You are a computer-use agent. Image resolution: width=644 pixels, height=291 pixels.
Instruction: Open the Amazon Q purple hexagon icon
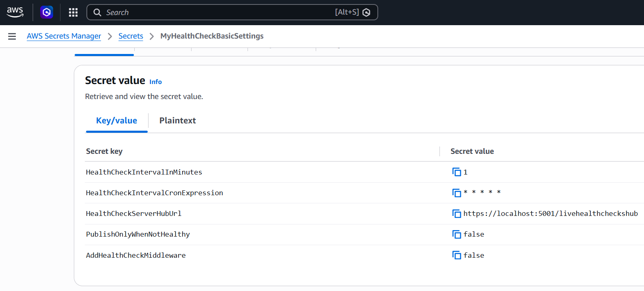(x=47, y=12)
